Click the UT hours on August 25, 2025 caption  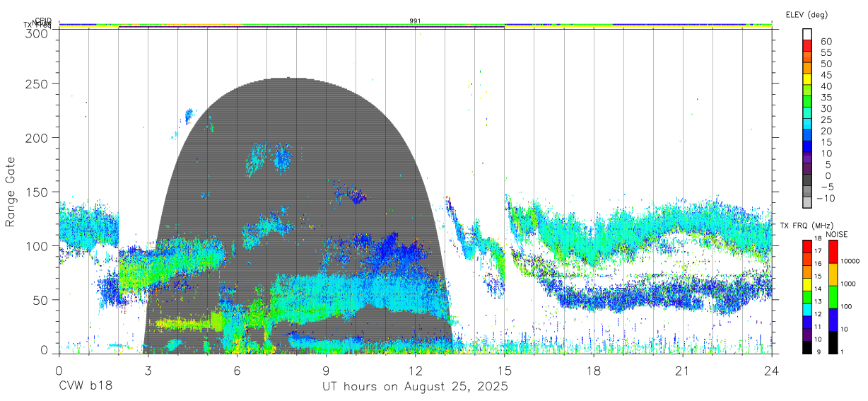415,386
